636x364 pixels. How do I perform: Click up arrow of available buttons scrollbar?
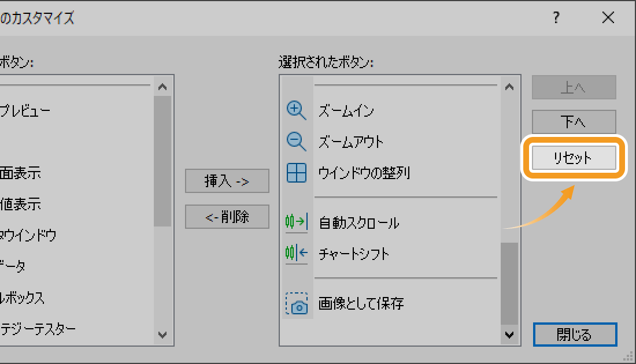pos(162,86)
